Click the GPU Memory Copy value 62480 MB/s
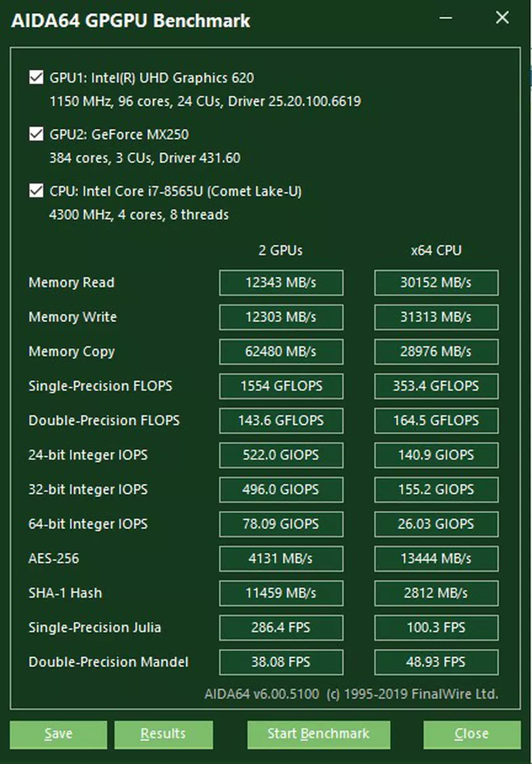 (281, 352)
